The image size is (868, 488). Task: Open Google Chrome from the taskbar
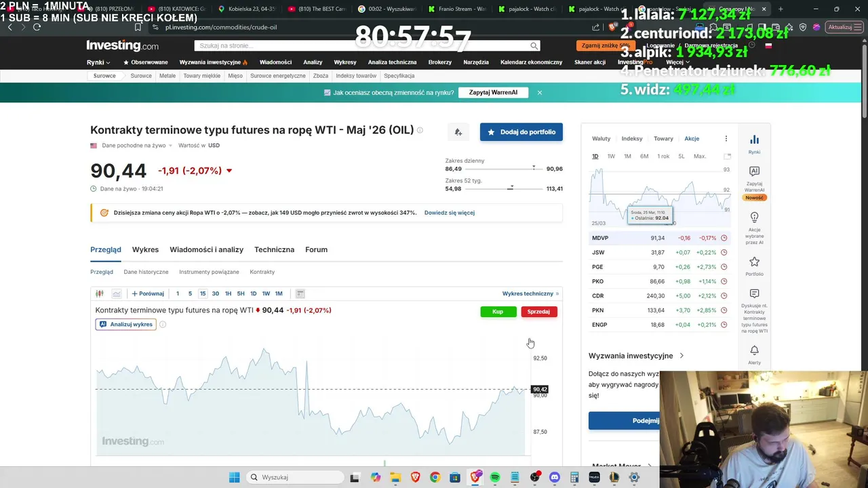click(x=435, y=477)
